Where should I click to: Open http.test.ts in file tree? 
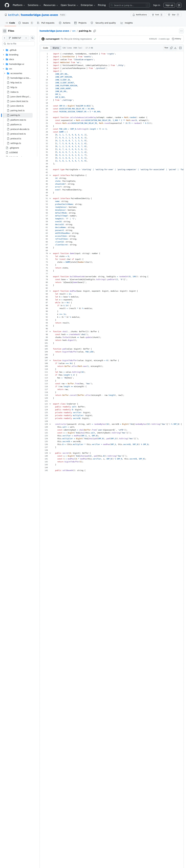click(x=16, y=83)
